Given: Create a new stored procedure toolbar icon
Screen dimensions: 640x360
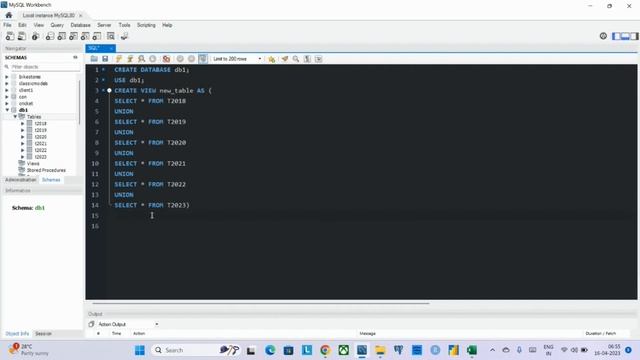Looking at the screenshot, I should (85, 36).
